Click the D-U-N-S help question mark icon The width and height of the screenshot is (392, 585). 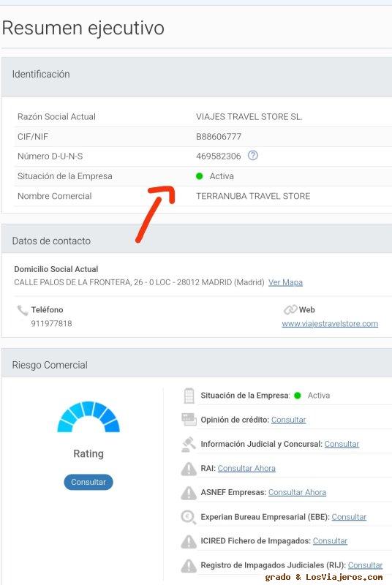click(253, 155)
